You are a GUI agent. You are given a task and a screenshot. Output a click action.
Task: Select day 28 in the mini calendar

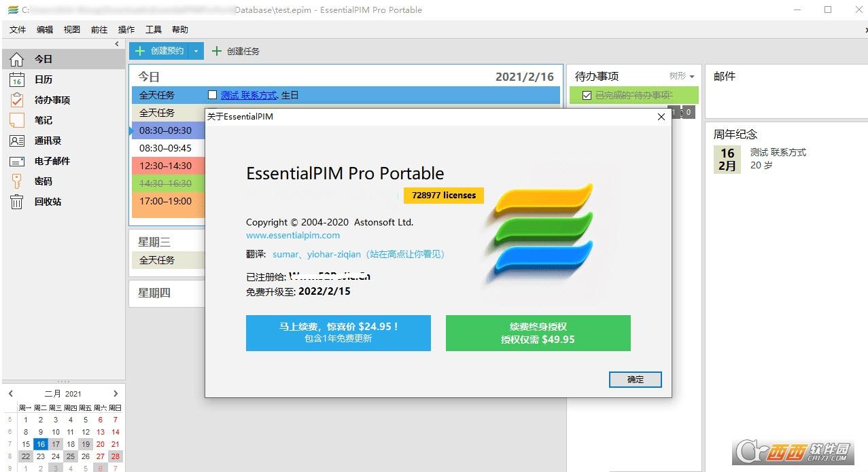(116, 456)
